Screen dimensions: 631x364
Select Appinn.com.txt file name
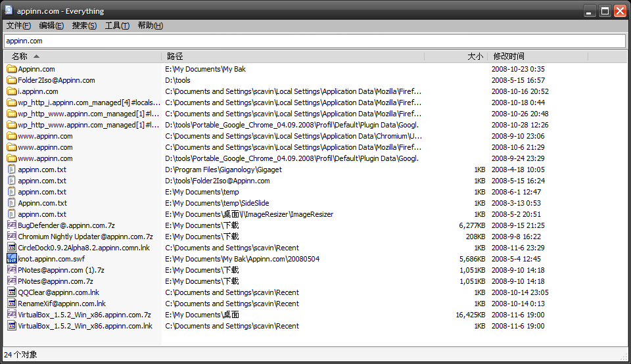42,203
